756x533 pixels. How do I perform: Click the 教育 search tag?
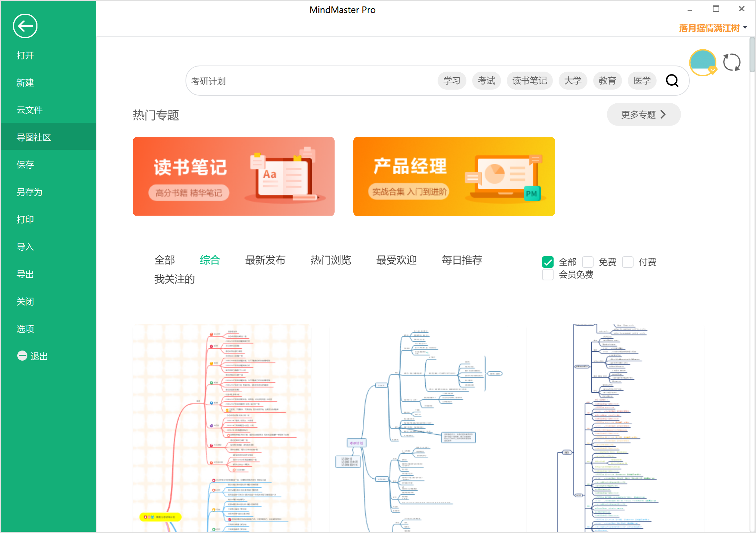(607, 81)
